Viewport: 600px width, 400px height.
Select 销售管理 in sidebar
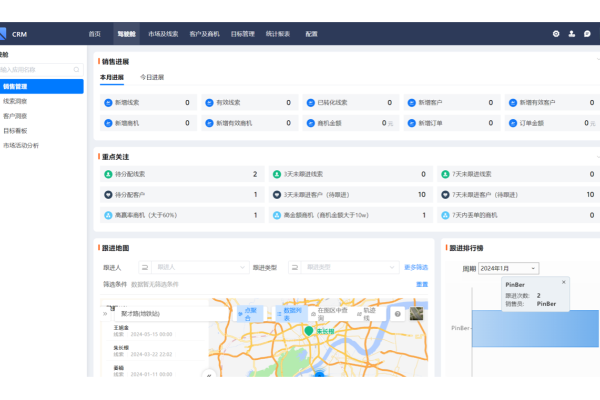coord(42,86)
